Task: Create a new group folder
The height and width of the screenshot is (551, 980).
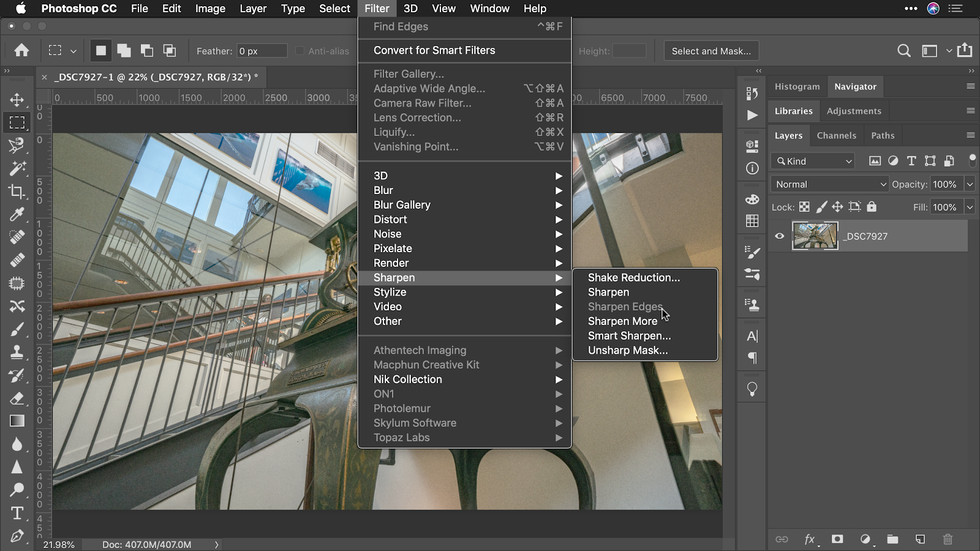Action: [x=892, y=539]
